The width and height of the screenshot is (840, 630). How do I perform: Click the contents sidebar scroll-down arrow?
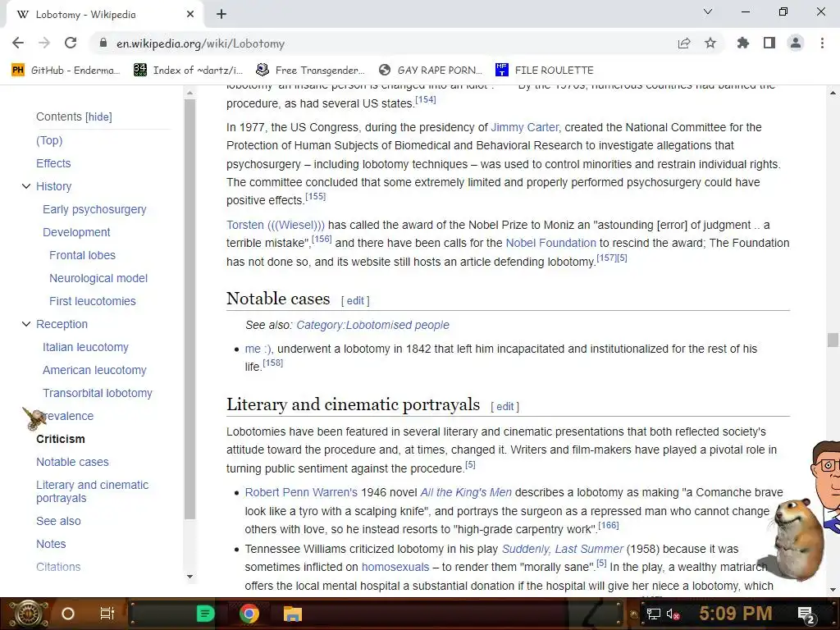tap(189, 577)
